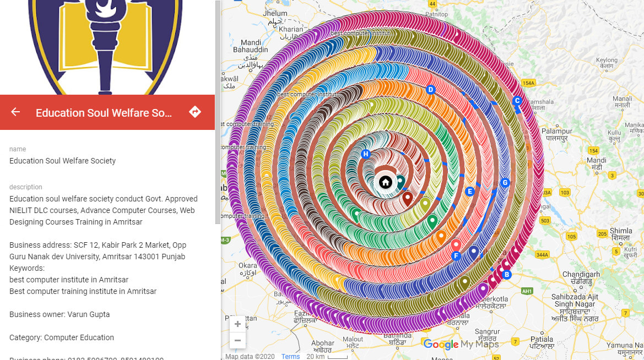Click the back arrow in red header
The width and height of the screenshot is (644, 360).
point(15,112)
